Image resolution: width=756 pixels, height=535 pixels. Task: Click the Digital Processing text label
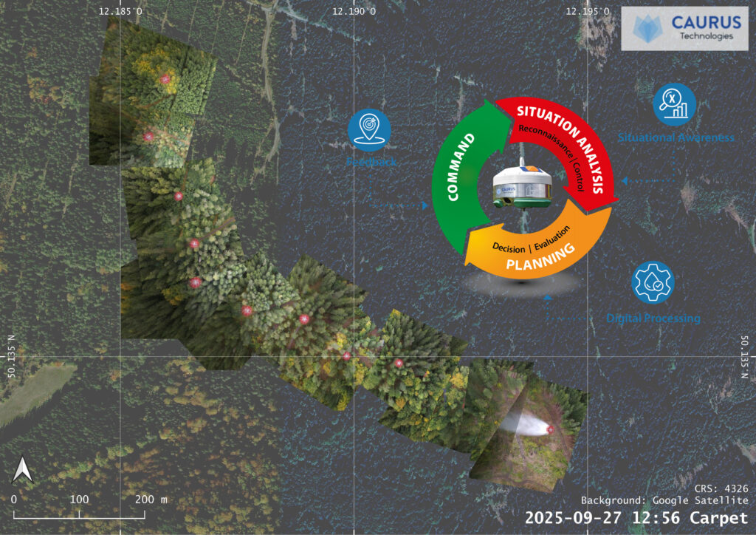coord(653,318)
